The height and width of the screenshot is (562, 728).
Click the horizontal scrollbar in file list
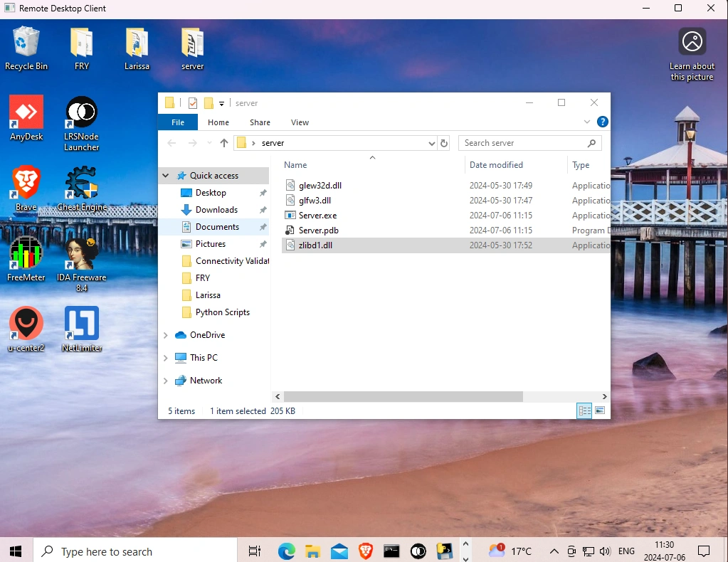pos(403,396)
